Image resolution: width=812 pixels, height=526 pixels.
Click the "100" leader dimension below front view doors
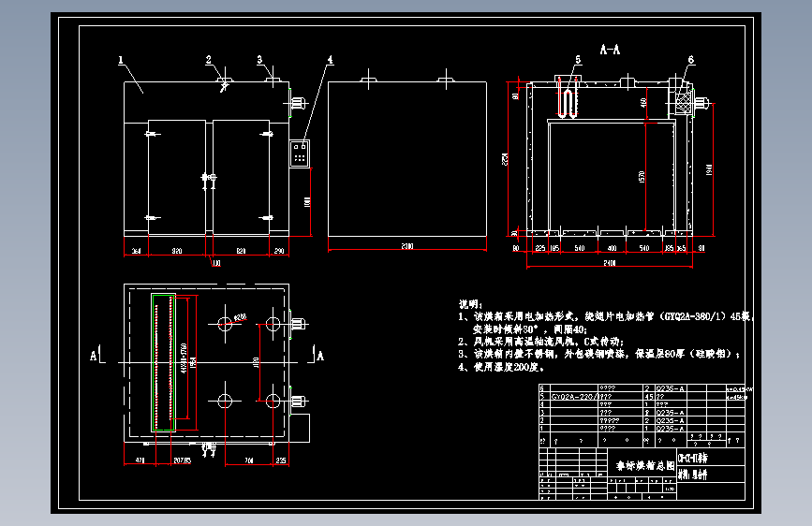click(x=216, y=264)
